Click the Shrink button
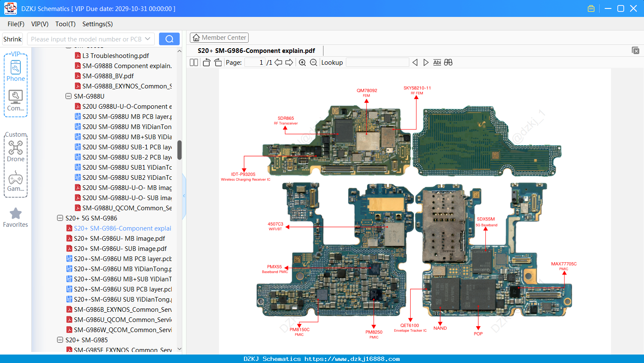 click(x=13, y=39)
